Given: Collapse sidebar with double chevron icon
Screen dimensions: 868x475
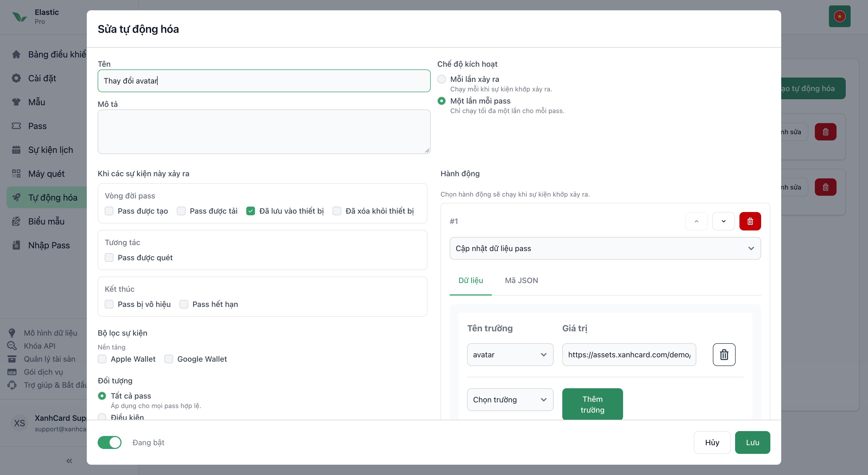Looking at the screenshot, I should click(x=69, y=461).
